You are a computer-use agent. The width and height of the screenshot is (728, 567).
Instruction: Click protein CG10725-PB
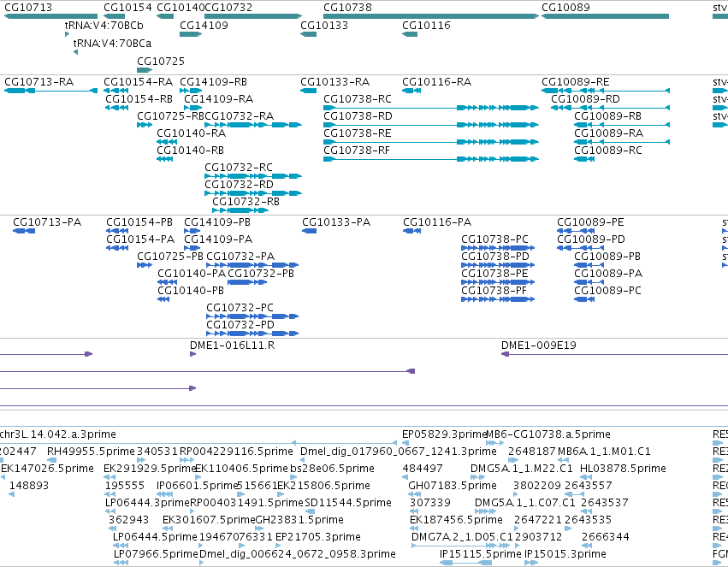[170, 257]
